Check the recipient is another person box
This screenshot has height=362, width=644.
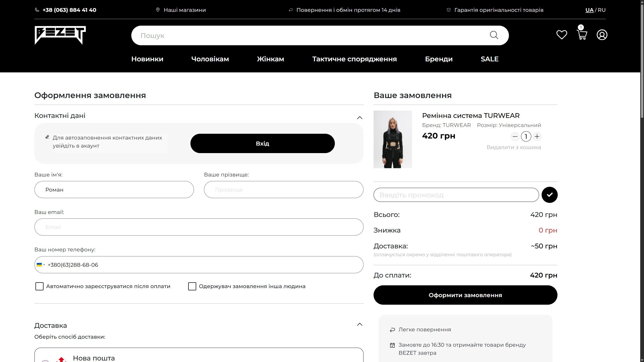point(192,286)
